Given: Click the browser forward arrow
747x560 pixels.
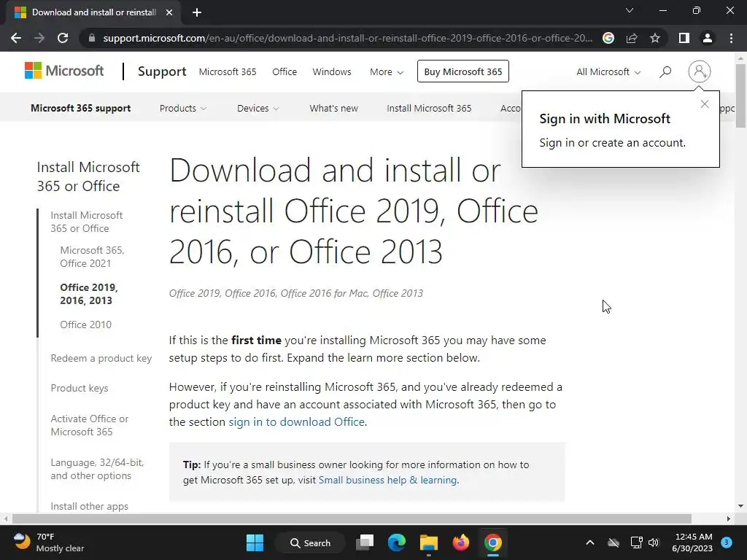Looking at the screenshot, I should click(39, 38).
